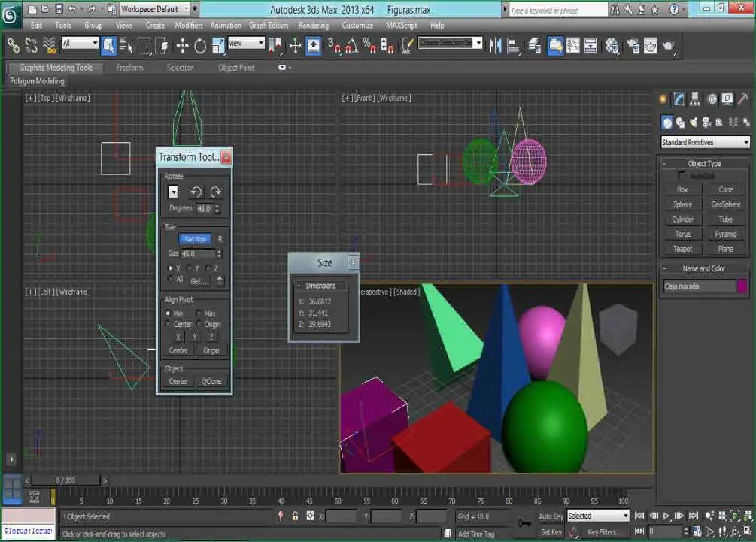Viewport: 756px width, 542px height.
Task: Toggle the AutoGrid checkbox
Action: tap(681, 175)
